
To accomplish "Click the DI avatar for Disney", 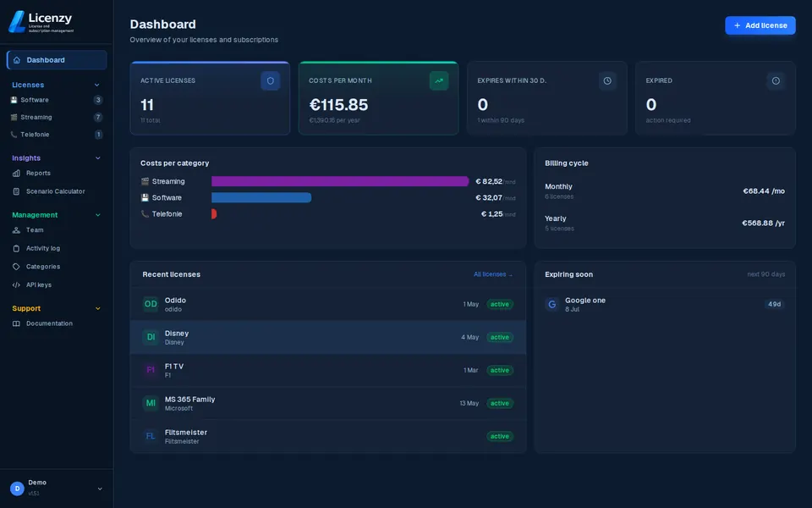I will (x=151, y=337).
